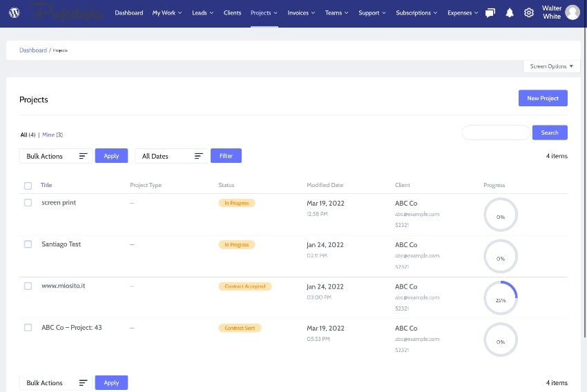This screenshot has height=392, width=587.
Task: Click Walter White's profile avatar
Action: tap(572, 12)
